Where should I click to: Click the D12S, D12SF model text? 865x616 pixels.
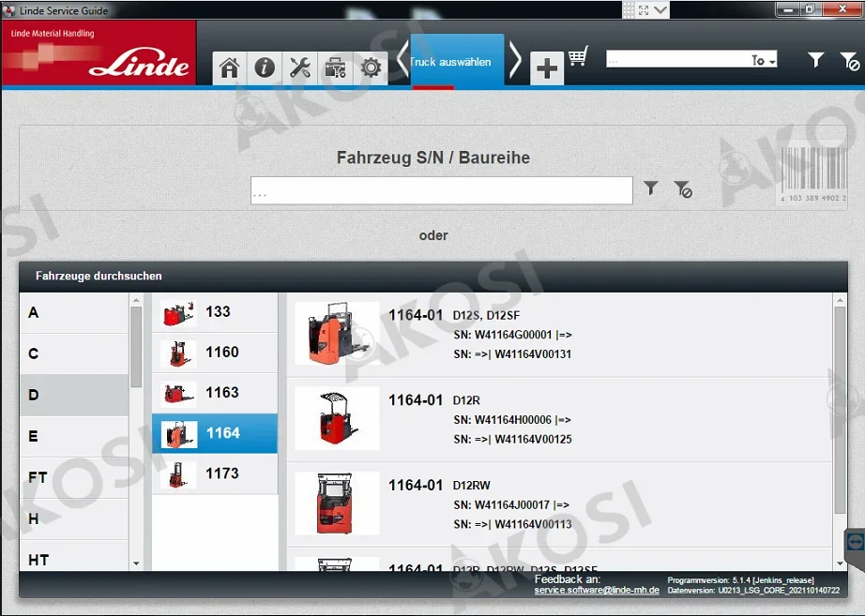(486, 315)
